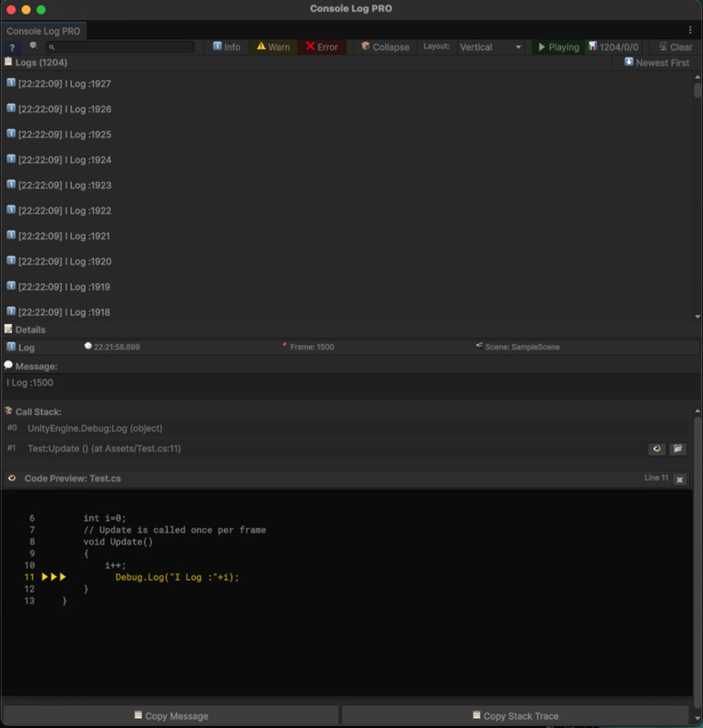Screen dimensions: 703x728
Task: Clear all logs with Clear button
Action: click(x=676, y=47)
